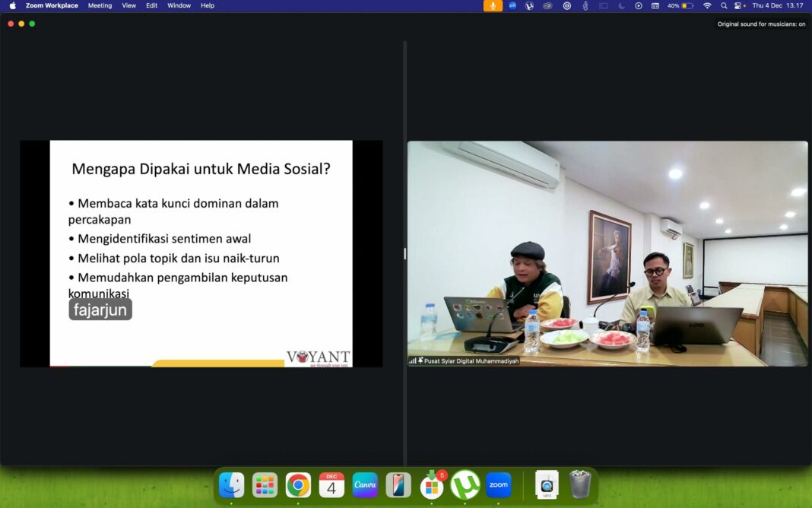Open the Meeting menu
This screenshot has width=812, height=508.
pyautogui.click(x=100, y=5)
